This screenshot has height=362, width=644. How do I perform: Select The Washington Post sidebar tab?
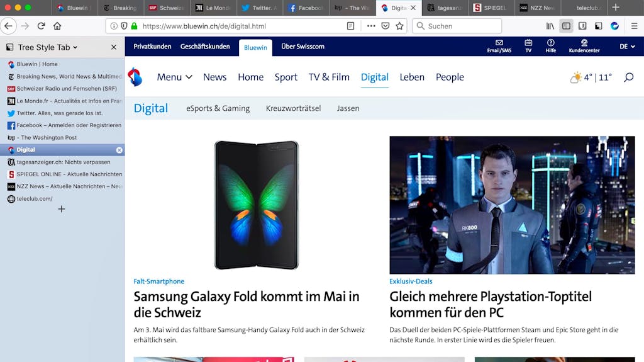[x=62, y=138]
